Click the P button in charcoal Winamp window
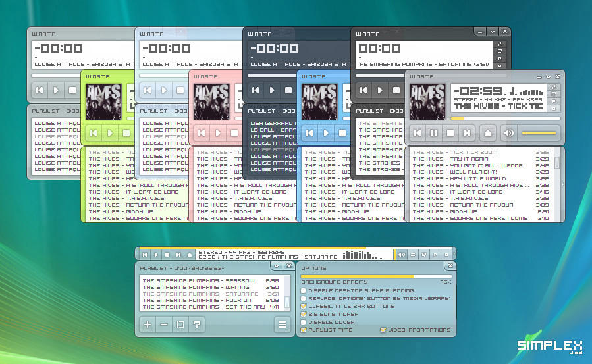 coord(500,59)
